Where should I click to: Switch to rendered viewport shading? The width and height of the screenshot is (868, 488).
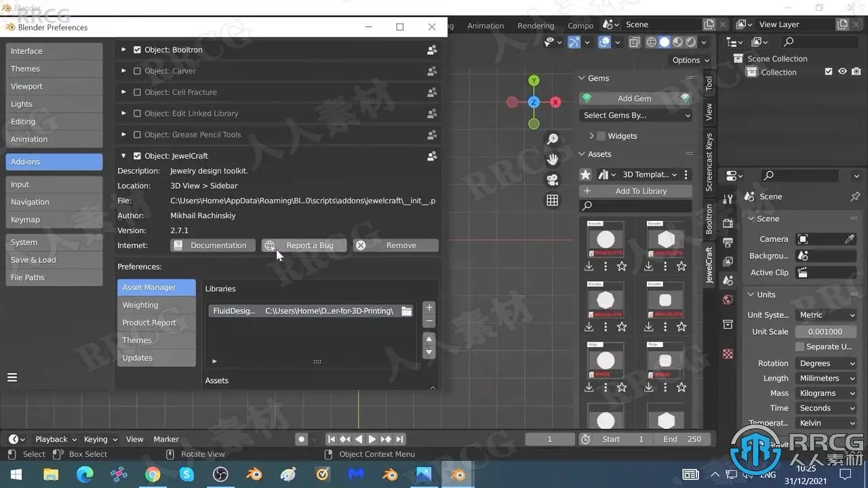[x=690, y=42]
